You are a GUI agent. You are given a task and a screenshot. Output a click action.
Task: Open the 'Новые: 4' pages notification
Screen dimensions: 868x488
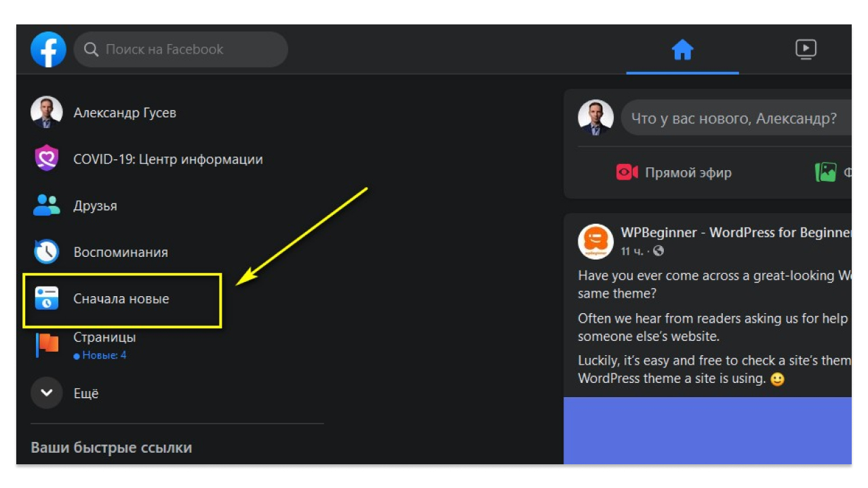[x=103, y=355]
